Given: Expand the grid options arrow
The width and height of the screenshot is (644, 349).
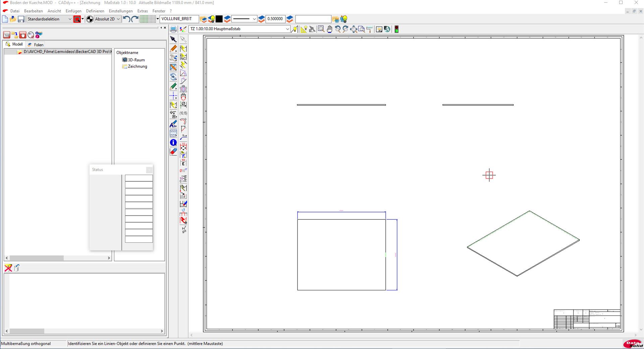Looking at the screenshot, I should click(158, 19).
